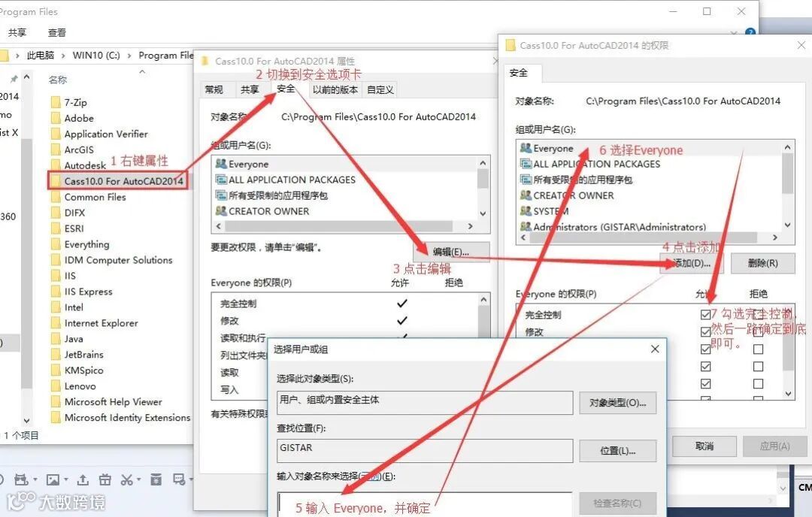Click the vertical scrollbar of permissions group list
The width and height of the screenshot is (812, 517).
click(x=787, y=173)
